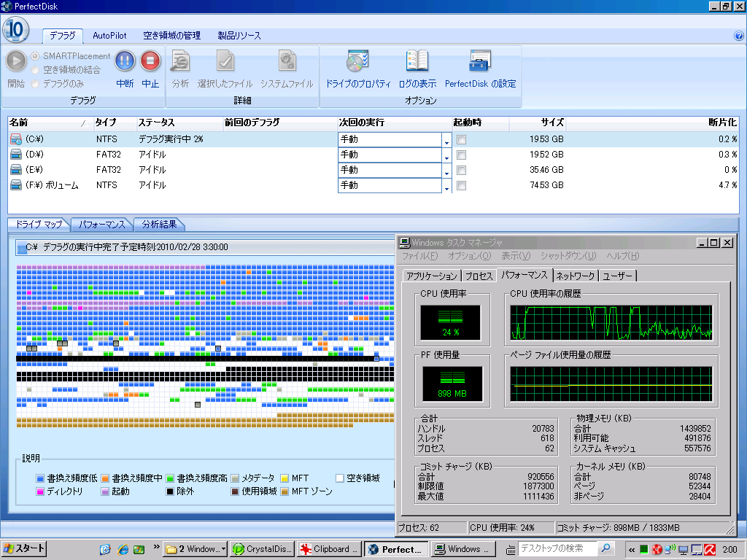Click the 書換え頻度高 green legend swatch
The height and width of the screenshot is (560, 747).
coord(170,478)
